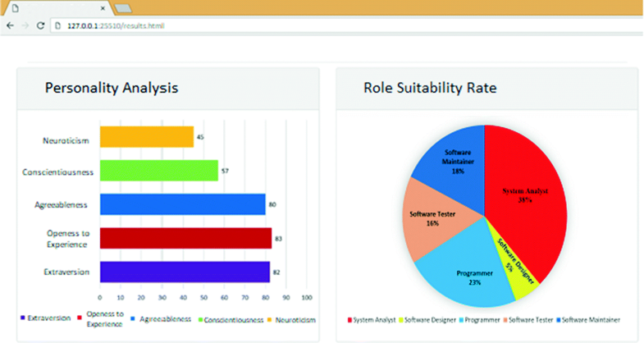The height and width of the screenshot is (343, 644).
Task: Click the Extraversion legend swatch
Action: [23, 318]
